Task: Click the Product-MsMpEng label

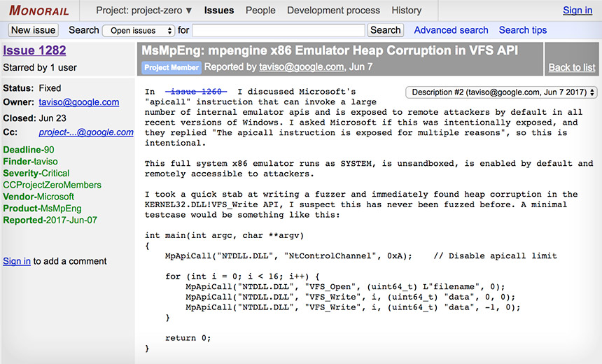Action: pyautogui.click(x=42, y=209)
